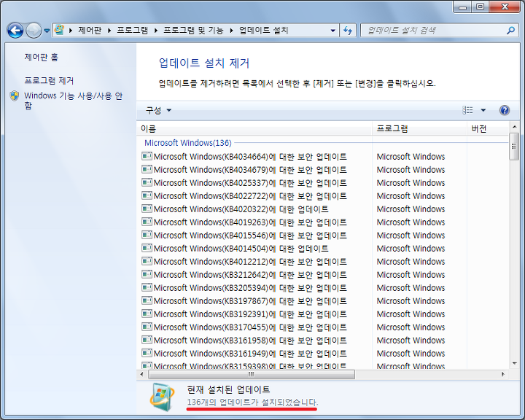Sort by the 이름 column header
Image resolution: width=525 pixels, height=420 pixels.
point(254,129)
